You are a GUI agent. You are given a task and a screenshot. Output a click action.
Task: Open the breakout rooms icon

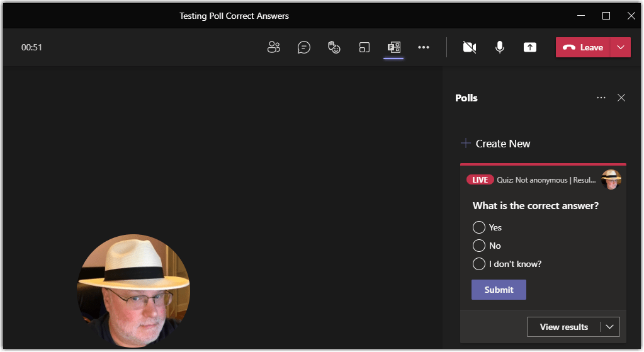click(x=364, y=47)
